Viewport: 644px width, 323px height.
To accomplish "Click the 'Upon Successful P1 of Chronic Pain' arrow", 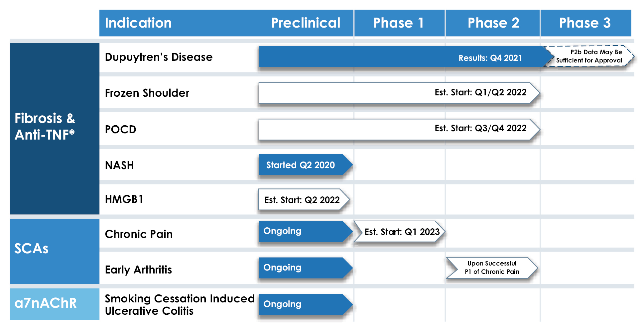I will (x=492, y=268).
